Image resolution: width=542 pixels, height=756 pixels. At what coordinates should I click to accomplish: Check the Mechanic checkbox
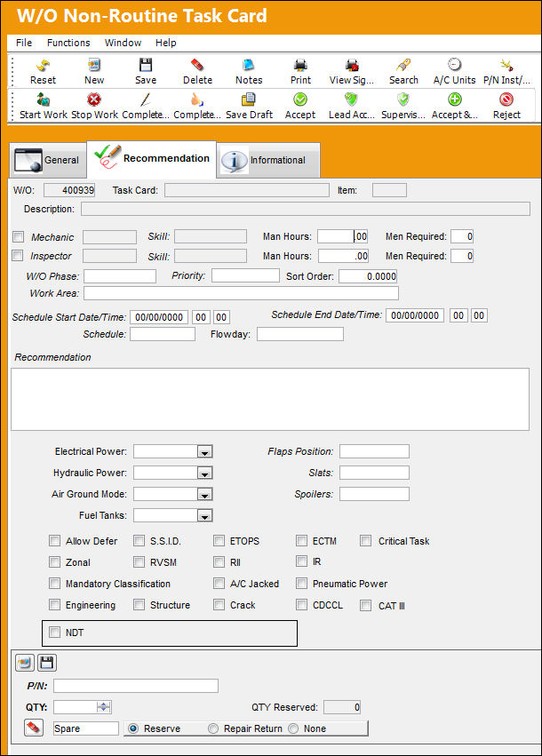coord(19,236)
